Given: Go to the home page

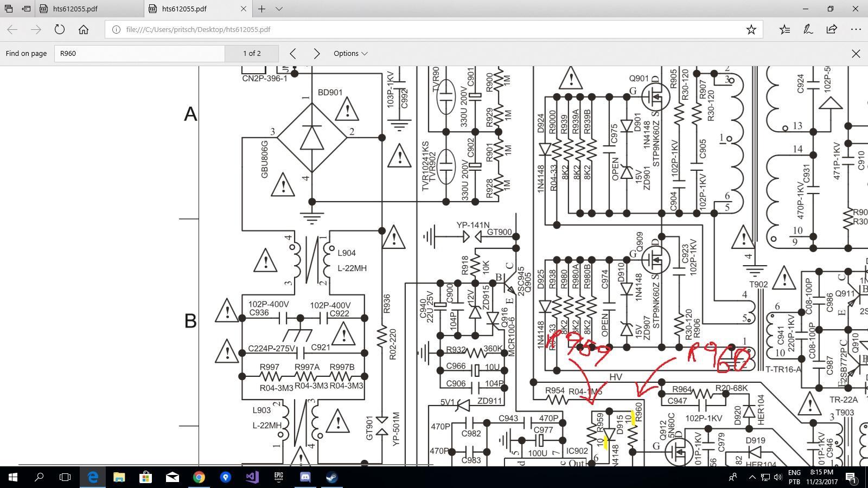Looking at the screenshot, I should 83,30.
